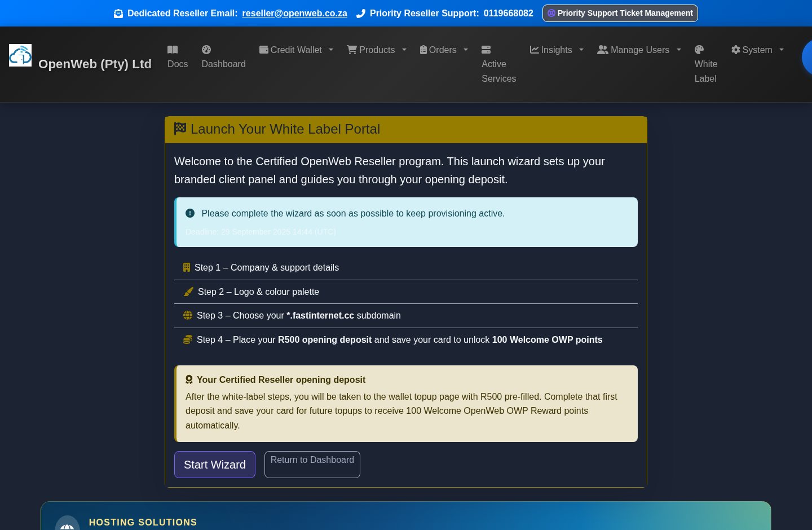Screen dimensions: 812x530
Task: Click the White Label palette icon
Action: (699, 50)
